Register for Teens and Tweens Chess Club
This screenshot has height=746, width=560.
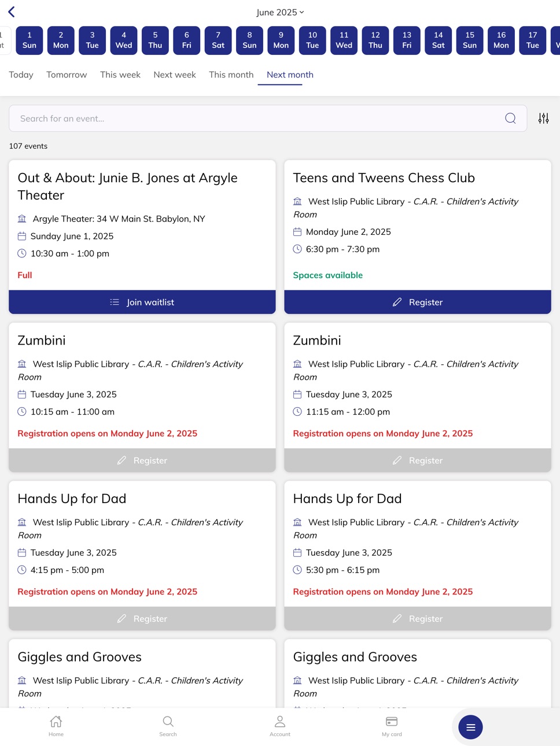(418, 302)
